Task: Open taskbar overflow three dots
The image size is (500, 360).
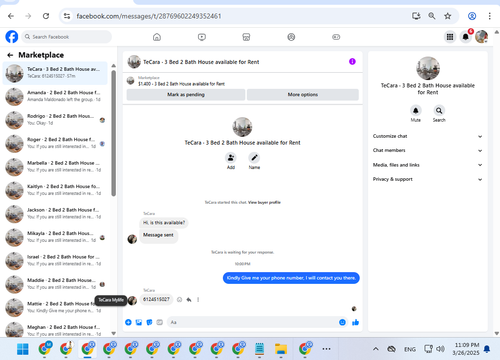Action: coord(326,349)
